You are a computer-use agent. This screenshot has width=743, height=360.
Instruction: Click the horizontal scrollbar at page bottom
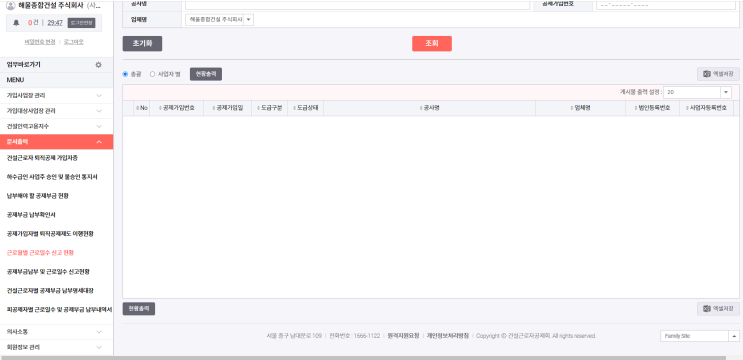363,358
